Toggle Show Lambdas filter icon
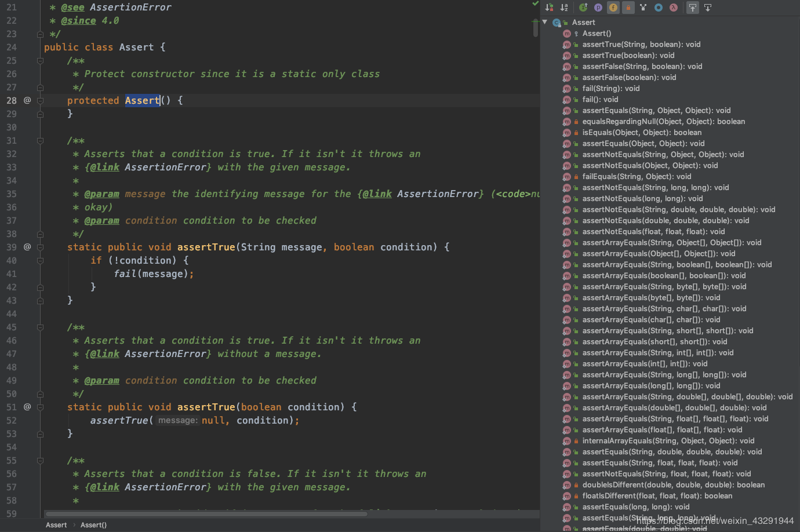The height and width of the screenshot is (532, 800). (674, 8)
